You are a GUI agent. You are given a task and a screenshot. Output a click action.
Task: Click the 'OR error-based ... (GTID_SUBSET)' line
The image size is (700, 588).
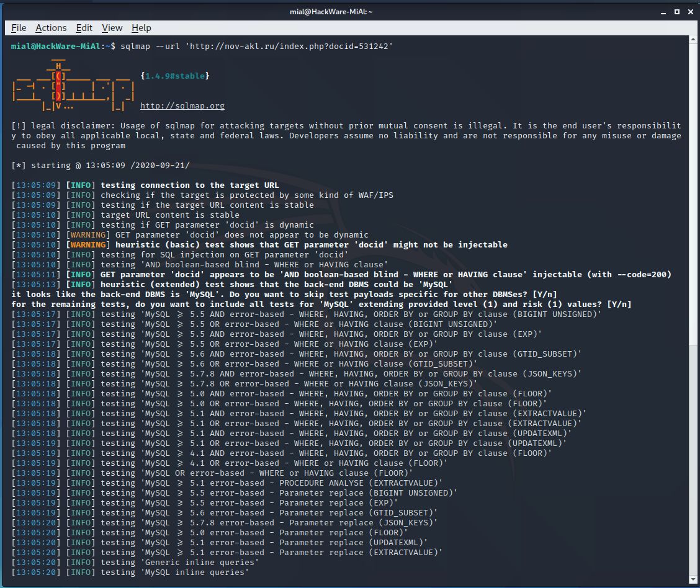pos(245,364)
